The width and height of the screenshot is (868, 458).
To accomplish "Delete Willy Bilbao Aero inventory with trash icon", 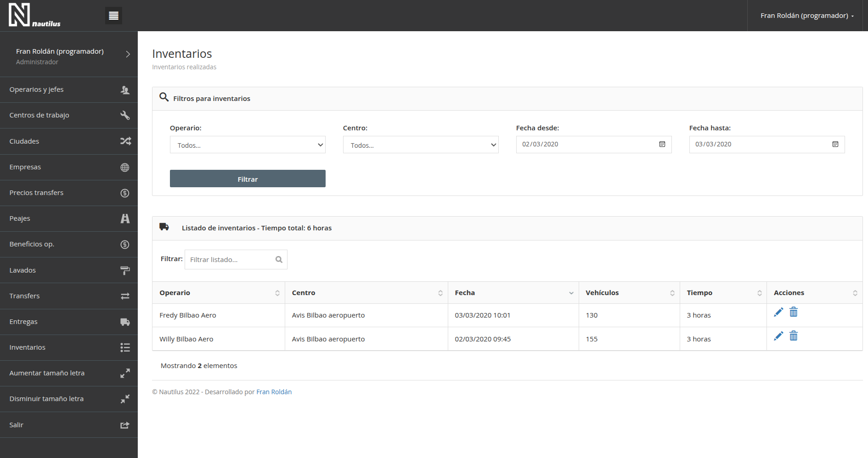I will 794,336.
